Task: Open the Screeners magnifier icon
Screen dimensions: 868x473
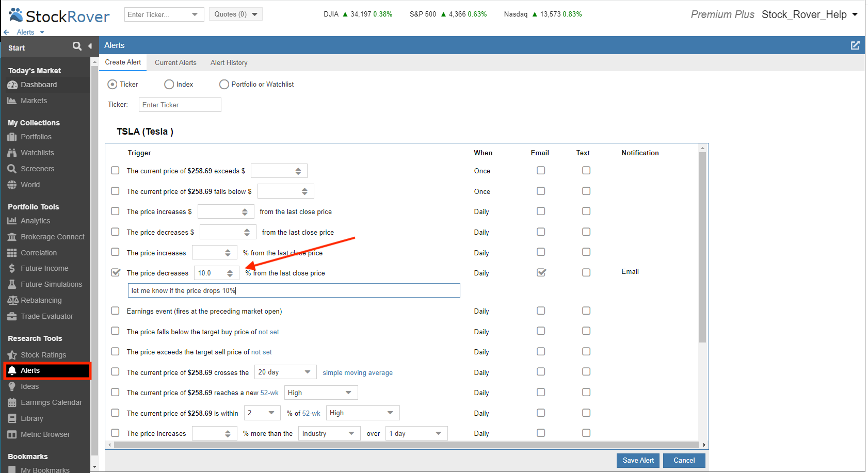Action: [12, 169]
